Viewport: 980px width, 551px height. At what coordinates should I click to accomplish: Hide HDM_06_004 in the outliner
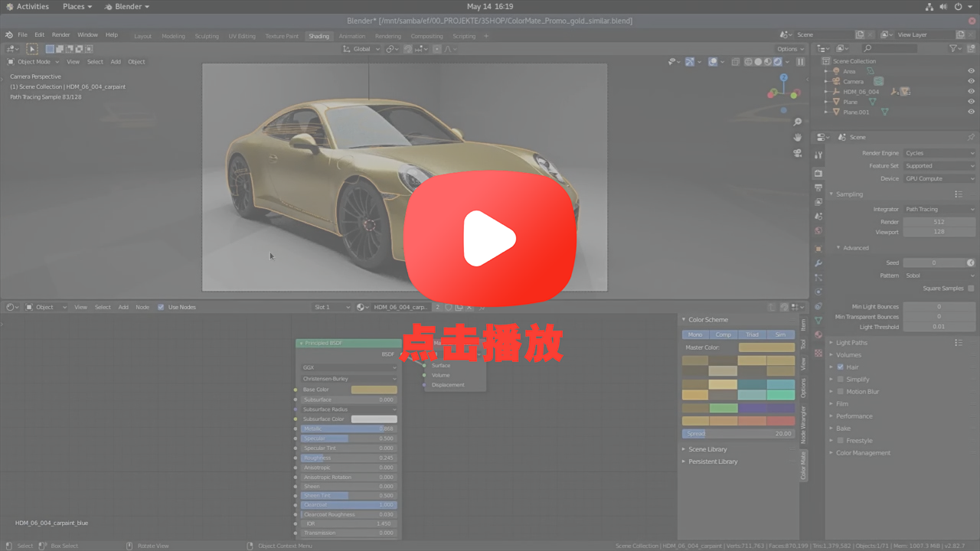click(971, 92)
